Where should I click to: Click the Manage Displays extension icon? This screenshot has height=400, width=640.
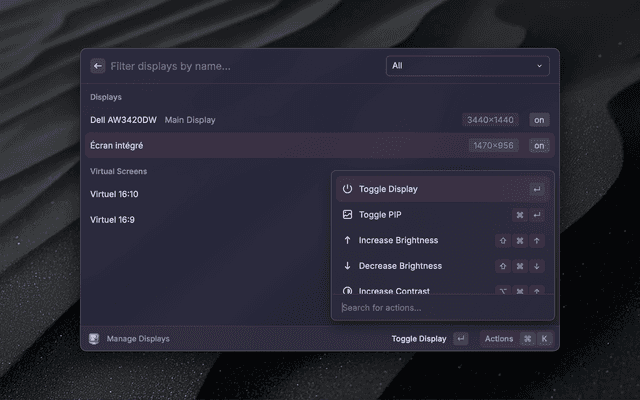click(x=94, y=339)
